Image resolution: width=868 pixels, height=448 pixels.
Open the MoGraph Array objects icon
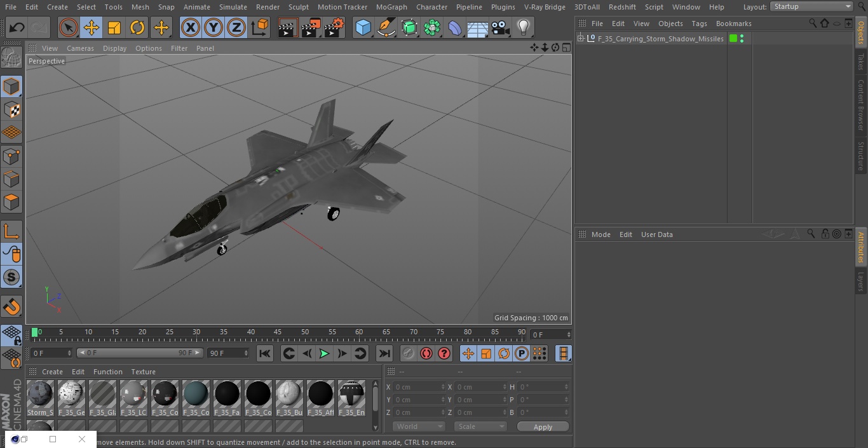[432, 27]
